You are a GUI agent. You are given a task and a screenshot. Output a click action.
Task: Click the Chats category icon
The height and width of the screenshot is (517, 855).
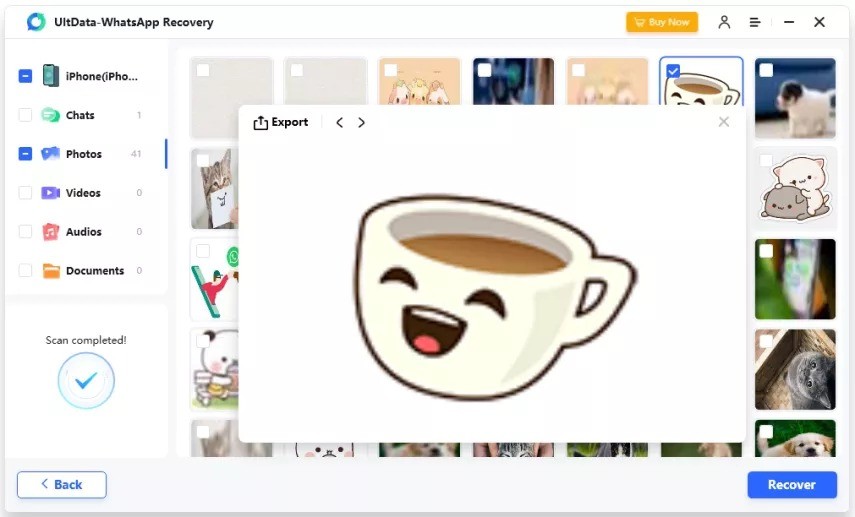(x=51, y=115)
